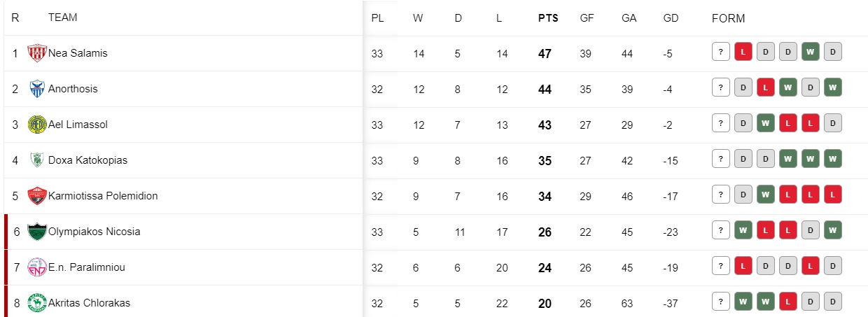Sort standings by GD column header
Viewport: 868px width, 317px height.
[671, 18]
